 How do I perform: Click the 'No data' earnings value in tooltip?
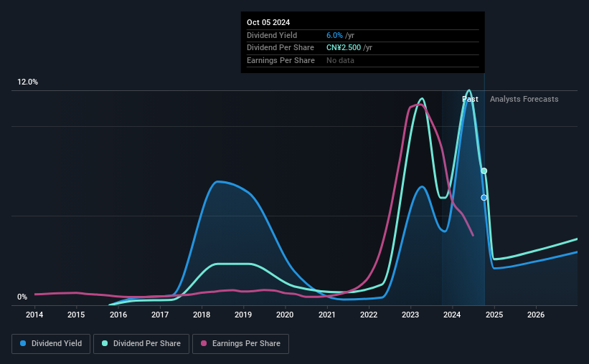tap(340, 60)
